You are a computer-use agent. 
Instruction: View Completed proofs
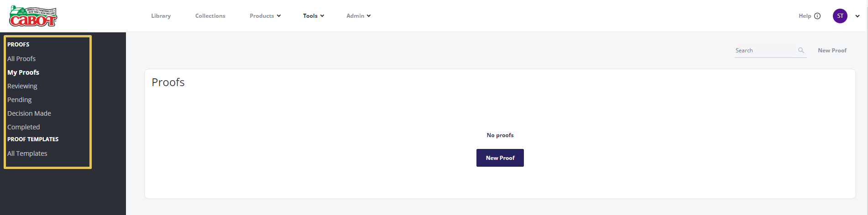coord(24,127)
